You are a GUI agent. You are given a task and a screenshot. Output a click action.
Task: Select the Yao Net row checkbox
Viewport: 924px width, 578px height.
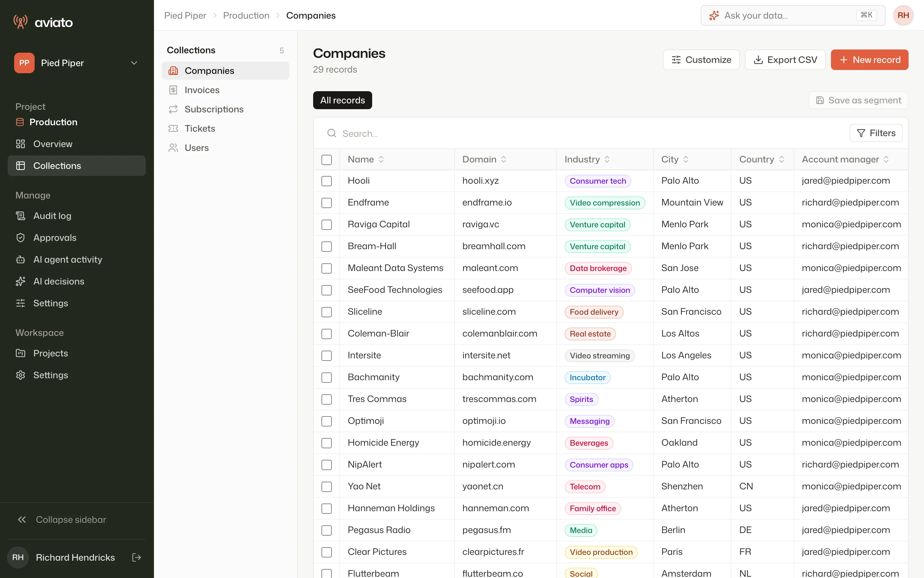click(327, 486)
